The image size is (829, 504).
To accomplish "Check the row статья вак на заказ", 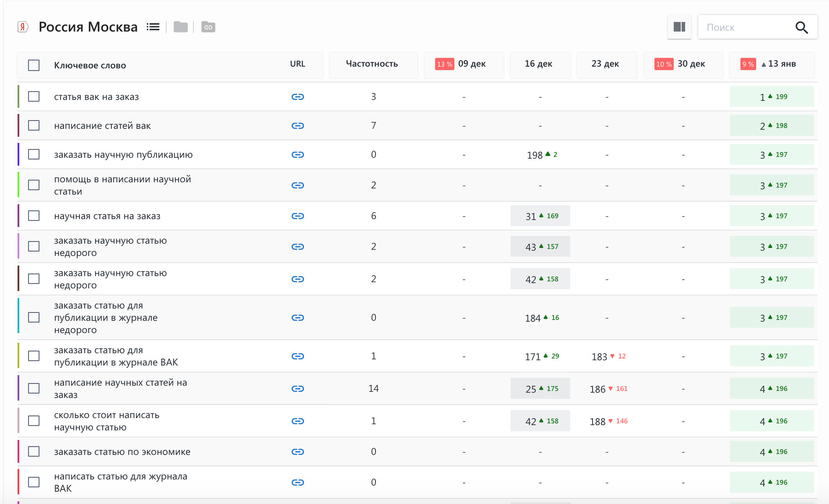I will [34, 96].
